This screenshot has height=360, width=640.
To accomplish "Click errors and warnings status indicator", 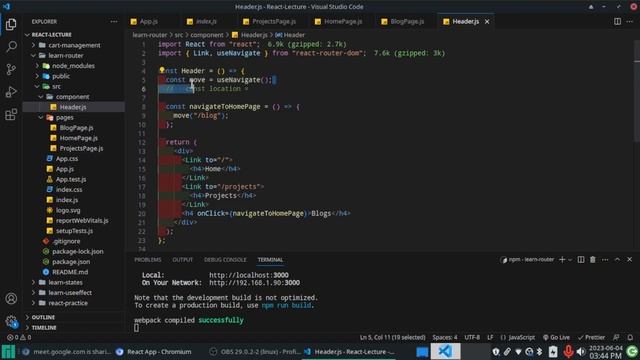I will pos(19,338).
